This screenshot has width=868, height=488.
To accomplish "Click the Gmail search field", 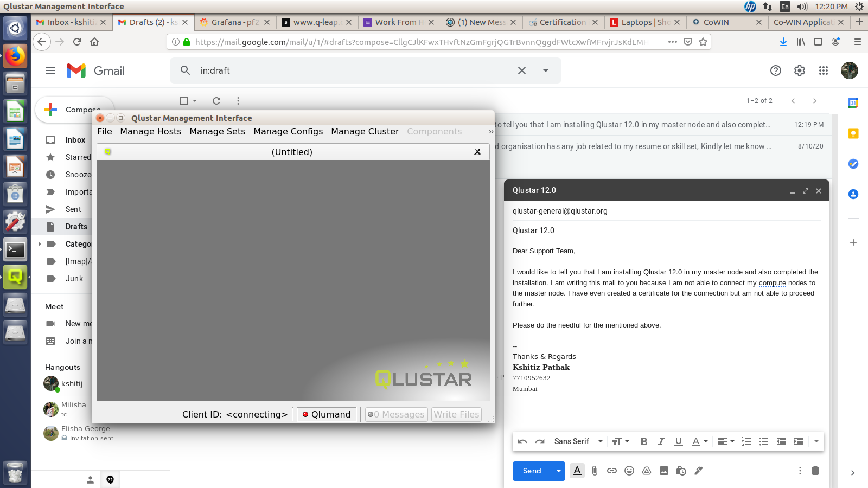I will [353, 70].
